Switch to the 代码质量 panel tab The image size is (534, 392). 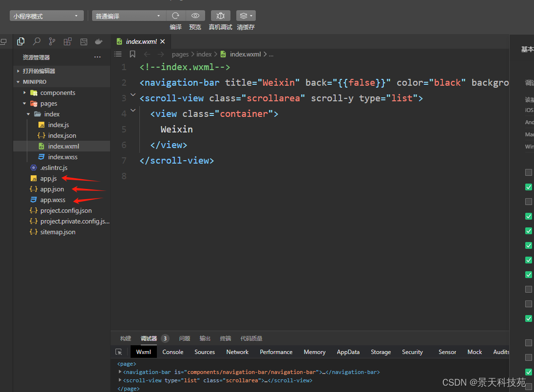click(251, 338)
